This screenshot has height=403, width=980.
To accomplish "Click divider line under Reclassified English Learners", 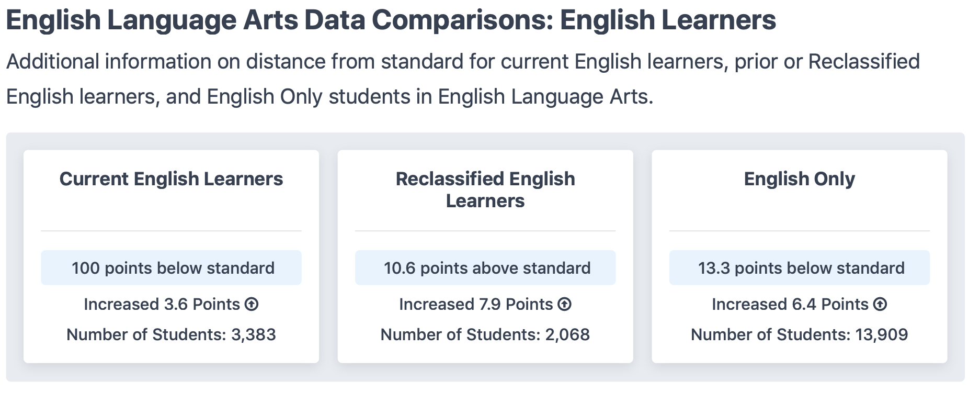I will point(485,231).
